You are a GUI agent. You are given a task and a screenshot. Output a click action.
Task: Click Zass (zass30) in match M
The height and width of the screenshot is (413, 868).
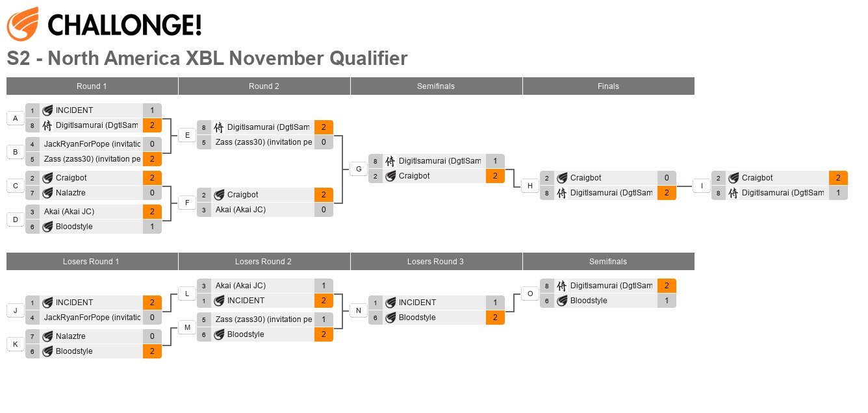click(x=264, y=319)
